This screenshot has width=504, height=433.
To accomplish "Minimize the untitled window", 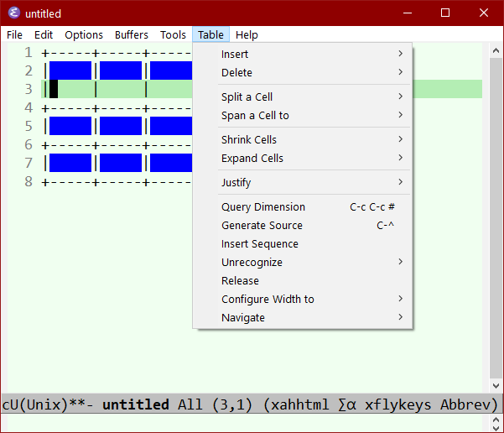I will pyautogui.click(x=408, y=13).
